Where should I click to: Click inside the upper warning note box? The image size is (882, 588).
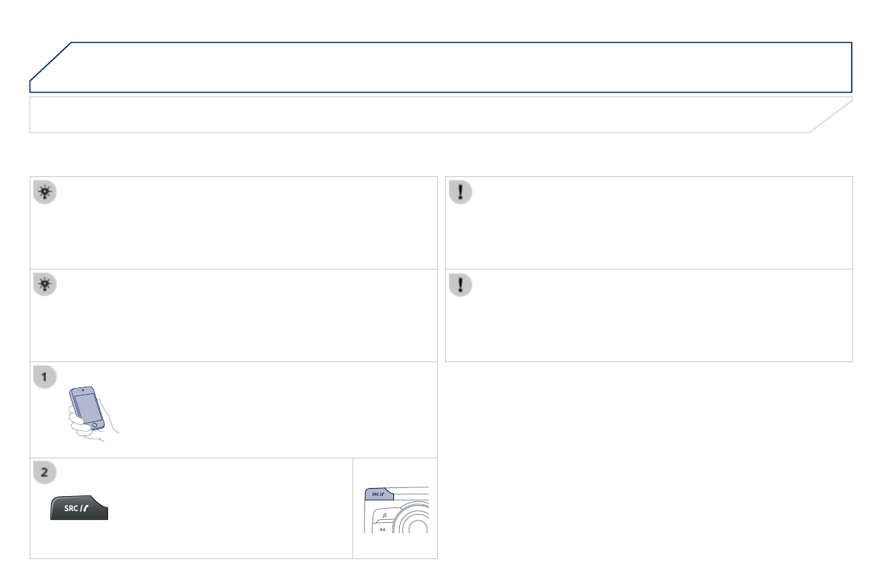point(652,226)
